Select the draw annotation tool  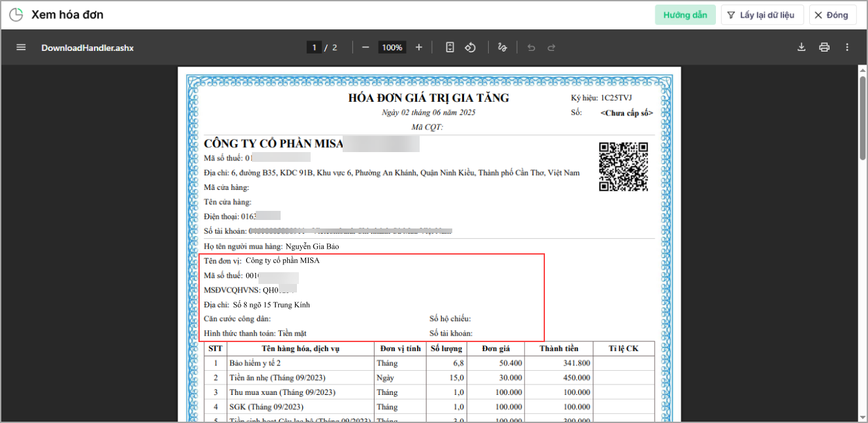point(502,48)
